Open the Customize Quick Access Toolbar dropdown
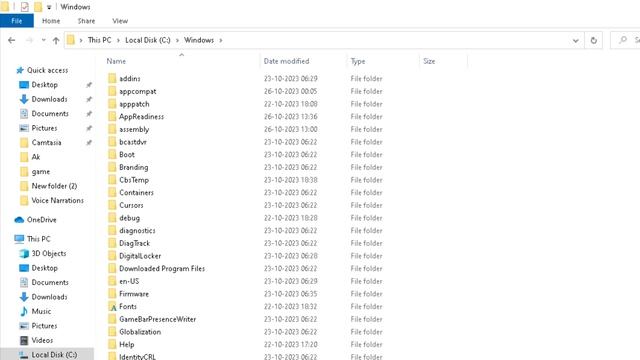 point(49,7)
